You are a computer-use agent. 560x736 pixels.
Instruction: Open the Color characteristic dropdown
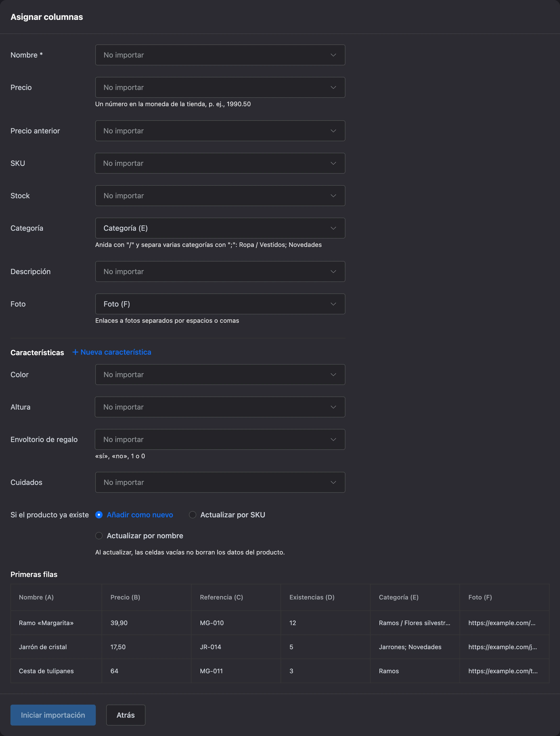click(x=220, y=375)
